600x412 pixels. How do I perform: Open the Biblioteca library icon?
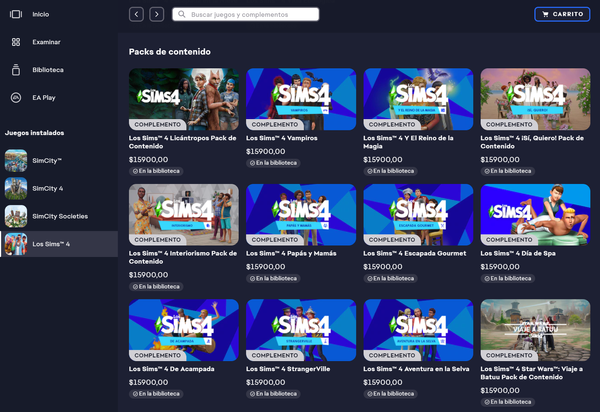tap(16, 70)
